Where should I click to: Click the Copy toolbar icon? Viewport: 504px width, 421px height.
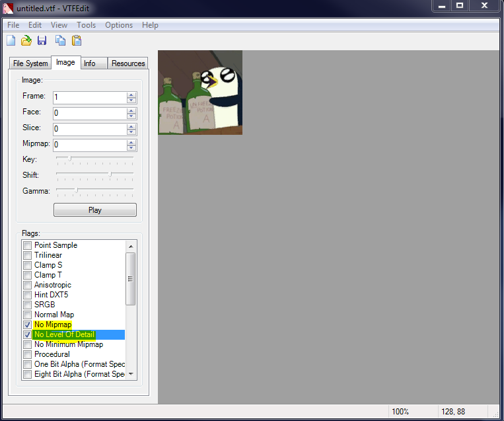click(60, 40)
